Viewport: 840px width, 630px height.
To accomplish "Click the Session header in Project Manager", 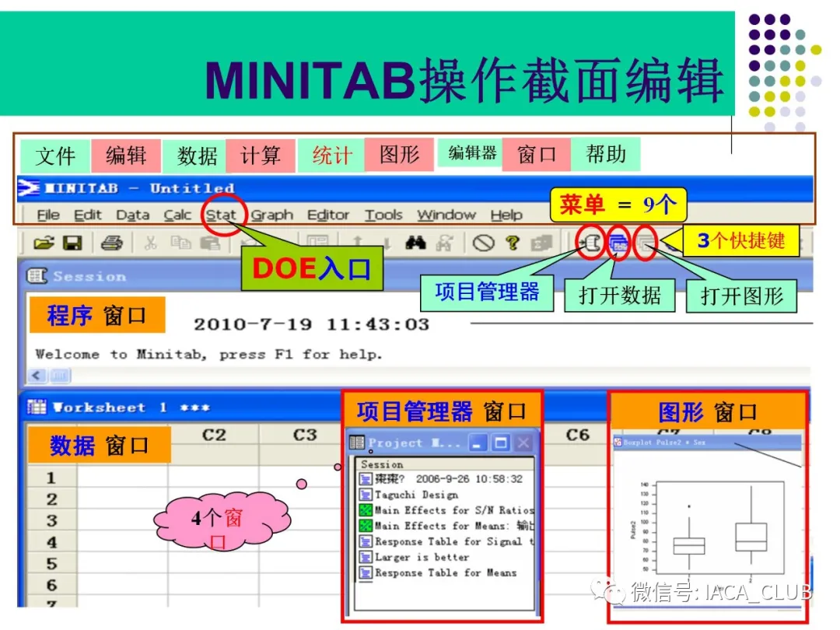I will pos(444,464).
